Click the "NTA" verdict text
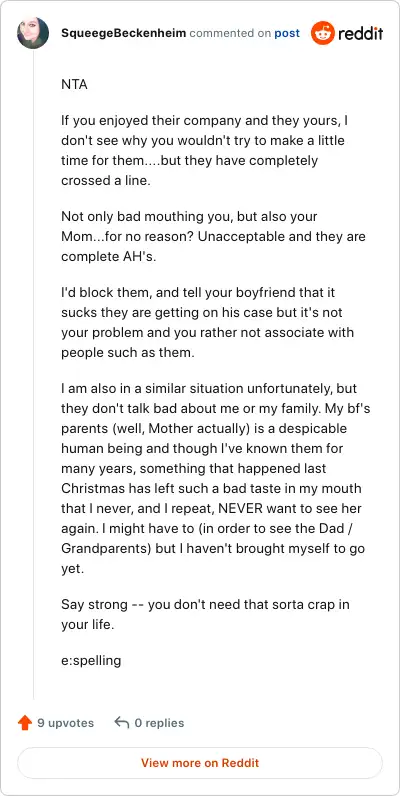400x796 pixels. [74, 84]
